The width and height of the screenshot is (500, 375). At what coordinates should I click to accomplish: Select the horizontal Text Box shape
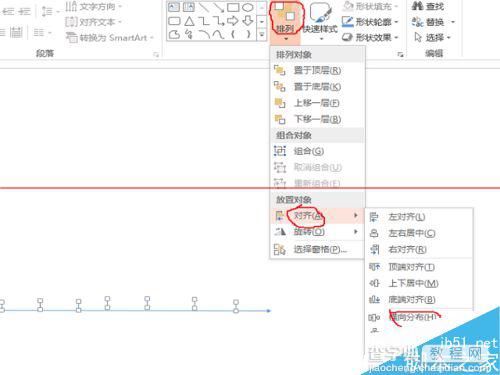coord(174,7)
